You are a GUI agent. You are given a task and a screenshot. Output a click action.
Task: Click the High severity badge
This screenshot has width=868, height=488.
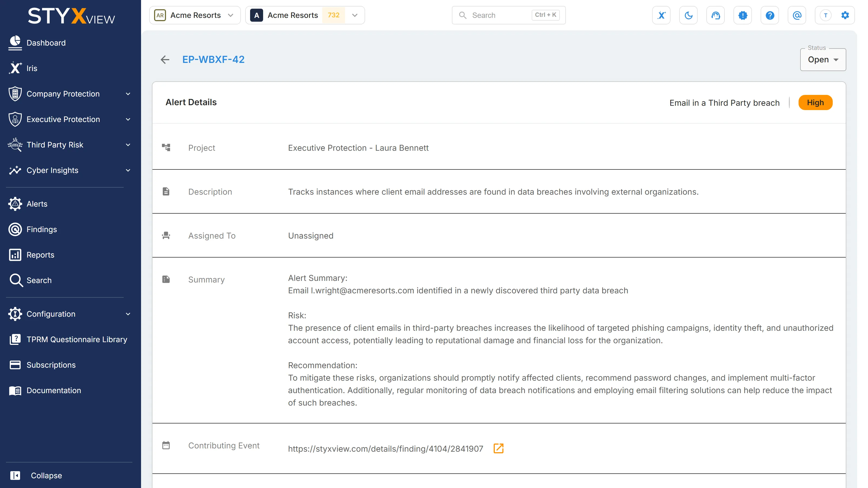coord(815,103)
